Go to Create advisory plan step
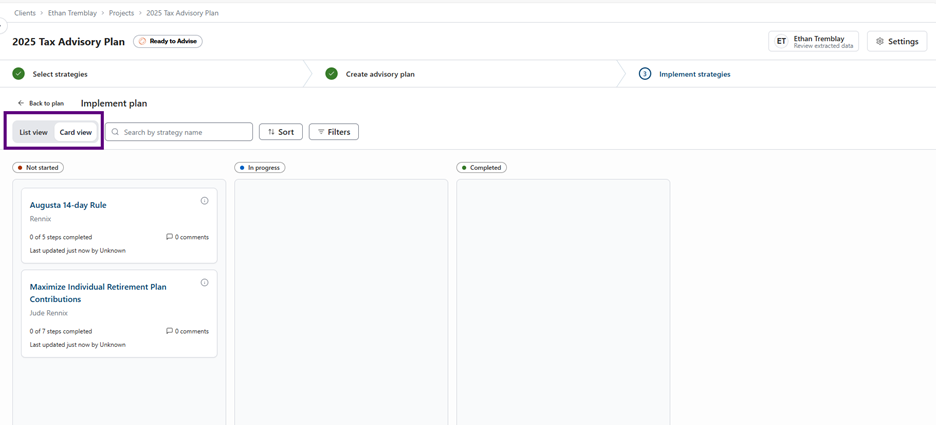 [x=380, y=74]
